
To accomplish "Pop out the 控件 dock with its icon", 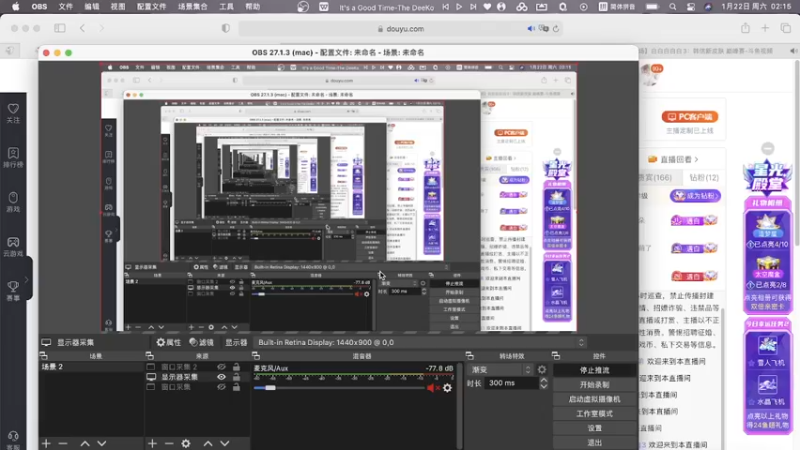I will [x=556, y=356].
